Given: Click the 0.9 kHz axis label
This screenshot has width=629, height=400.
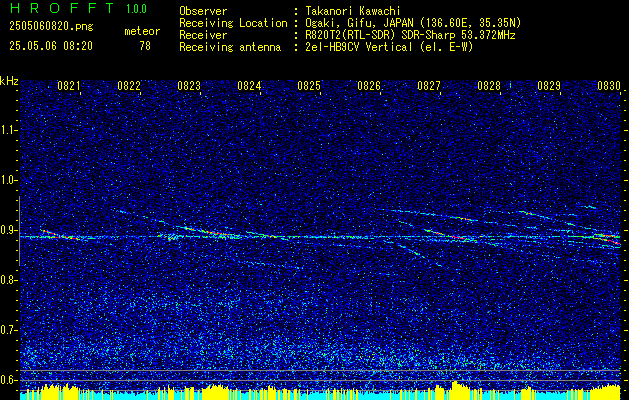Looking at the screenshot, I should click(x=8, y=230).
